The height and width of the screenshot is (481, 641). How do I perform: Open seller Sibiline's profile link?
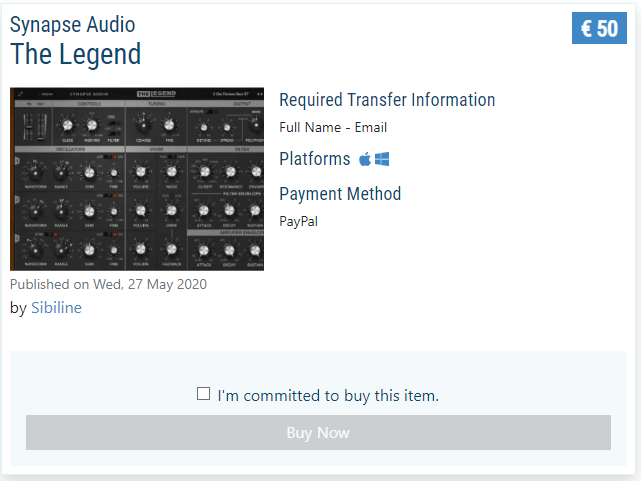(x=56, y=308)
